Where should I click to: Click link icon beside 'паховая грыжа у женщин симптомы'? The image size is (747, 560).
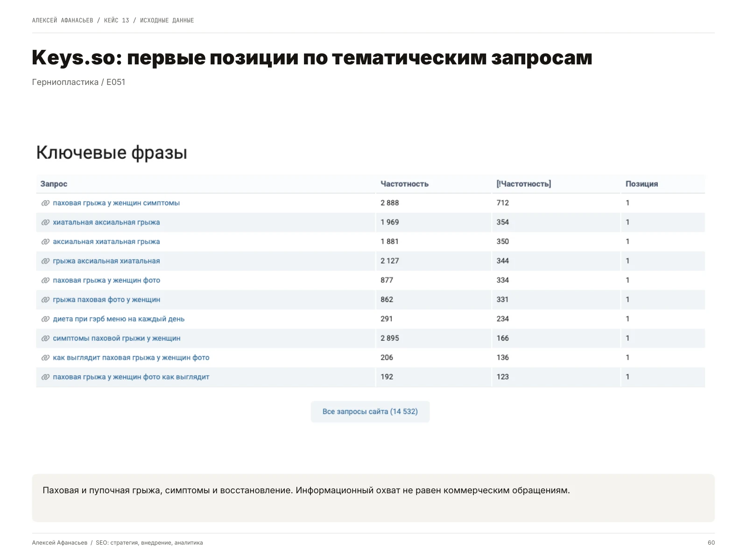(x=45, y=203)
